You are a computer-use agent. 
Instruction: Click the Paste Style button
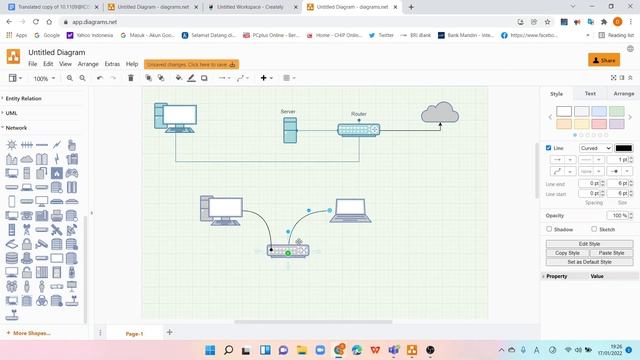pyautogui.click(x=611, y=253)
